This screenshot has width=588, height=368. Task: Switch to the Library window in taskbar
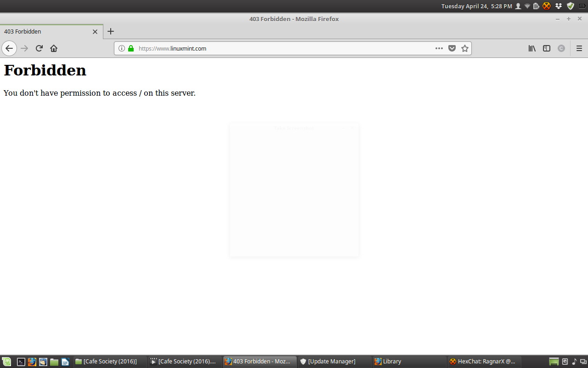click(x=410, y=362)
